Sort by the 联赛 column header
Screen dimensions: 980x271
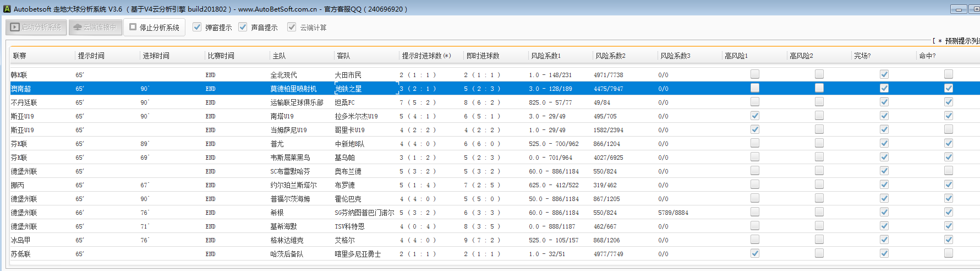(x=20, y=56)
